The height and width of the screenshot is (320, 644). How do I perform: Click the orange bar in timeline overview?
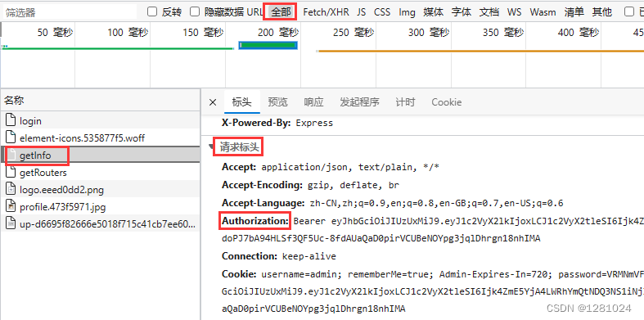[x=481, y=51]
